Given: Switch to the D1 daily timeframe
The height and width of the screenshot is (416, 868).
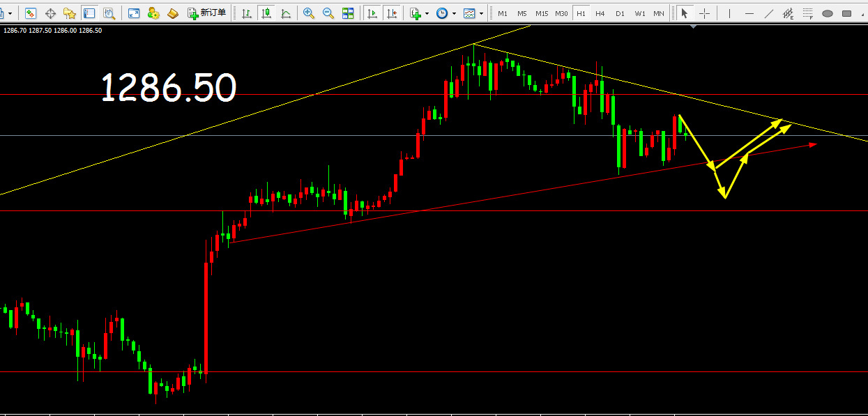Looking at the screenshot, I should coord(620,13).
